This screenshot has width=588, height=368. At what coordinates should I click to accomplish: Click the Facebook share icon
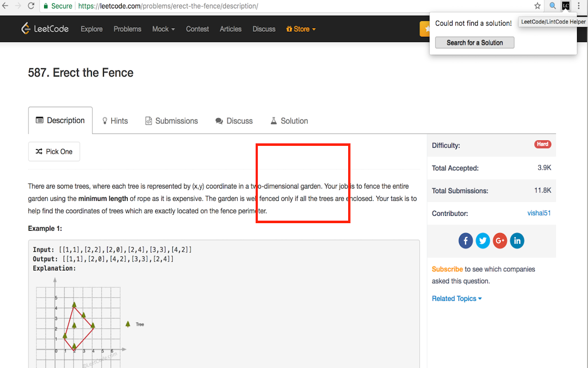click(465, 241)
